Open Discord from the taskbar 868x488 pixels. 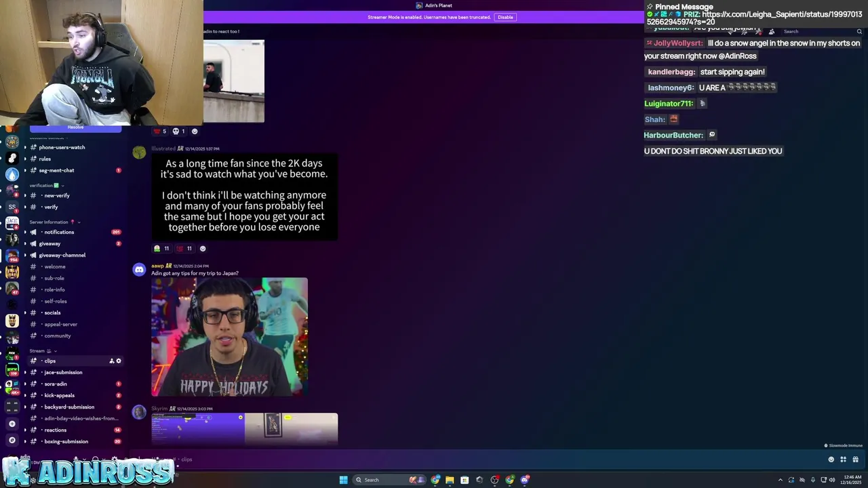[524, 480]
